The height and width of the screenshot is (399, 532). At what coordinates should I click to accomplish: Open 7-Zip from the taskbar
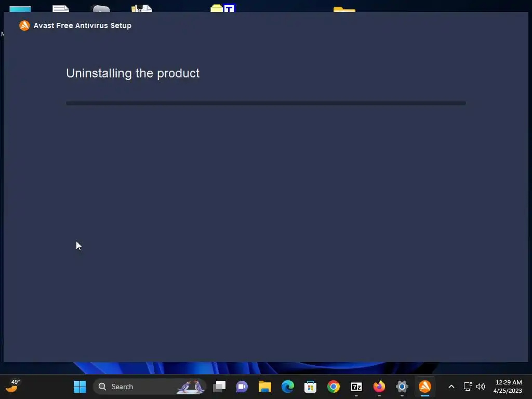coord(356,387)
